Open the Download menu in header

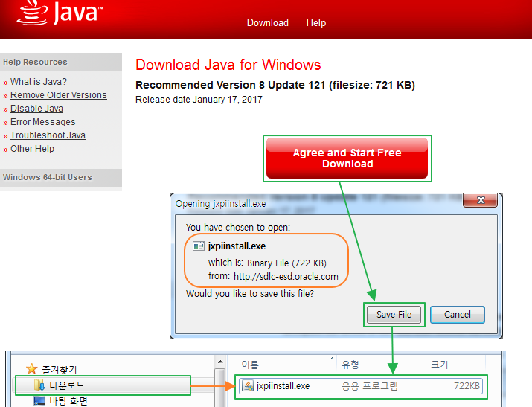pos(268,23)
